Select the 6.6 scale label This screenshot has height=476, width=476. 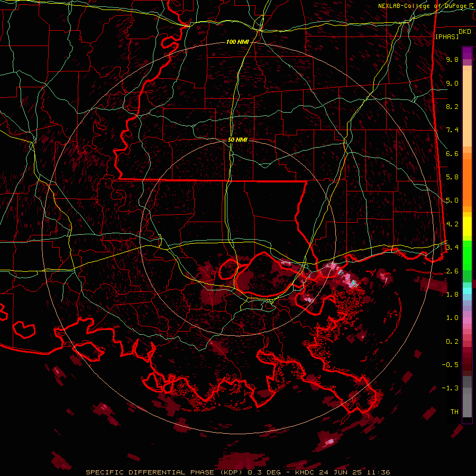pos(452,153)
